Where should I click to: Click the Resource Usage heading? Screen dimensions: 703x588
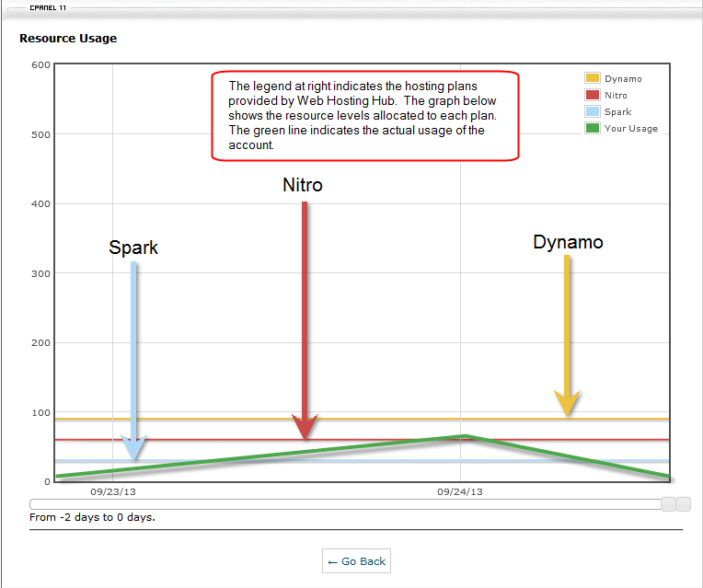point(68,39)
